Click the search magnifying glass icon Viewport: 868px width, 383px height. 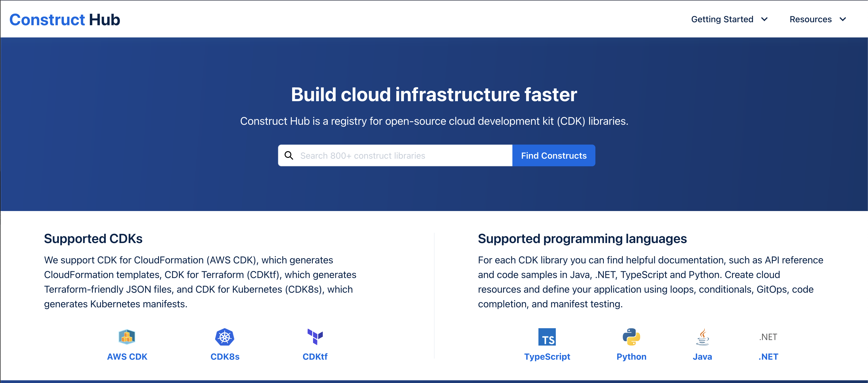point(289,155)
